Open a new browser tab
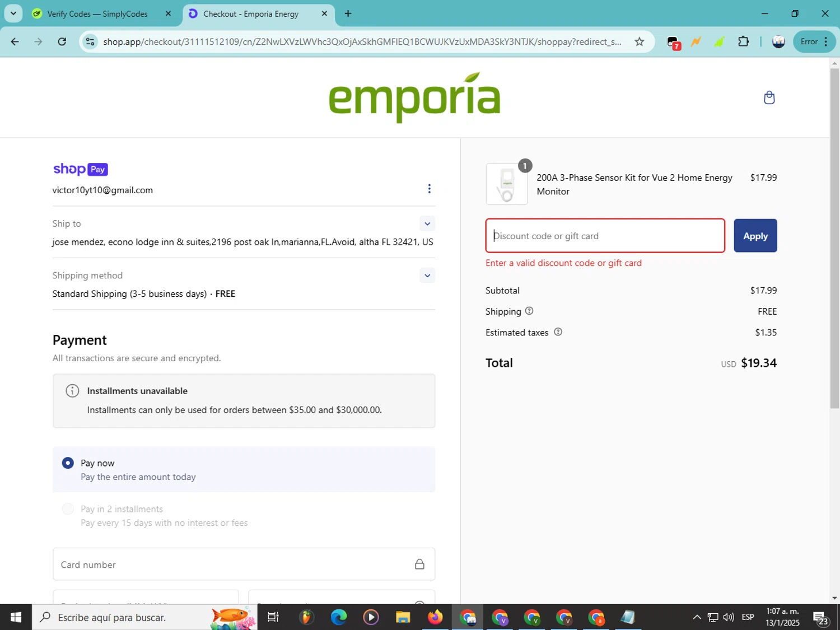The image size is (840, 630). (348, 13)
